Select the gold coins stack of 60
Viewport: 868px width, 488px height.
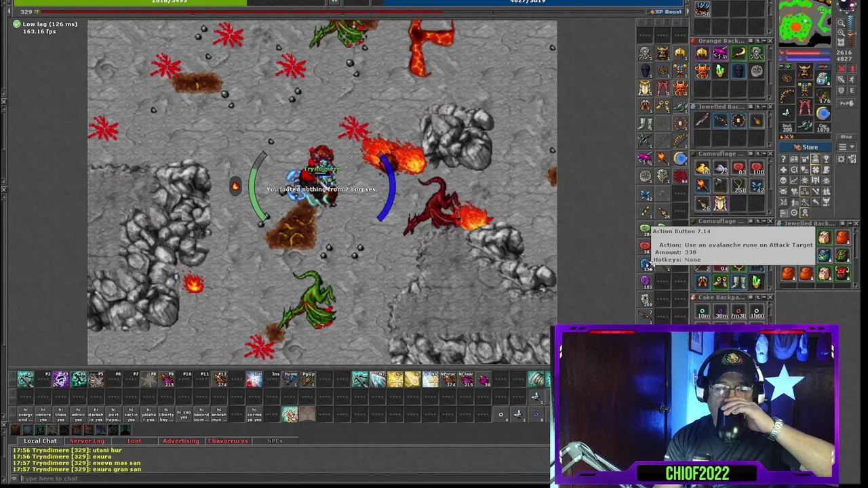pos(702,168)
